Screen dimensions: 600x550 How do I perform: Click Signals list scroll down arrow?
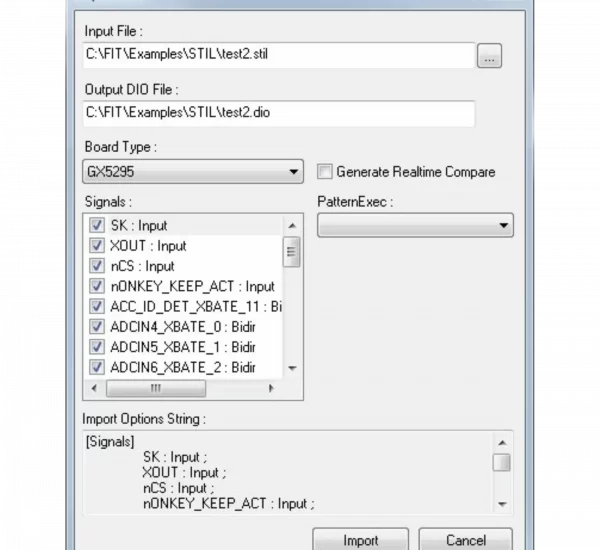click(x=292, y=368)
